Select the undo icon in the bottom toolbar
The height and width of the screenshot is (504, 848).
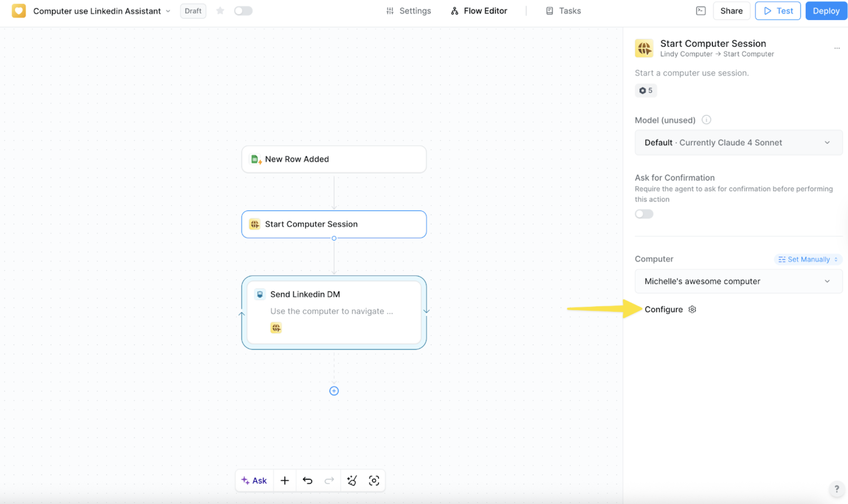click(307, 480)
